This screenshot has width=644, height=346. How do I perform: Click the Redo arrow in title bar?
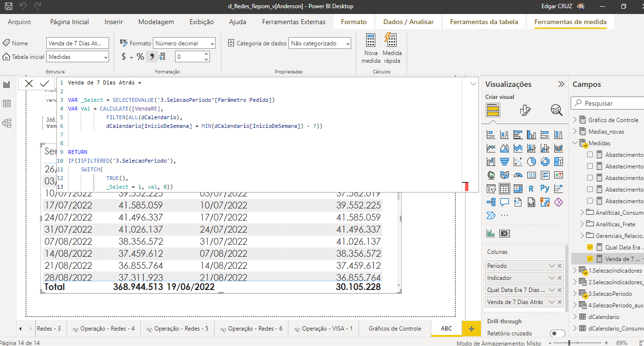point(38,6)
